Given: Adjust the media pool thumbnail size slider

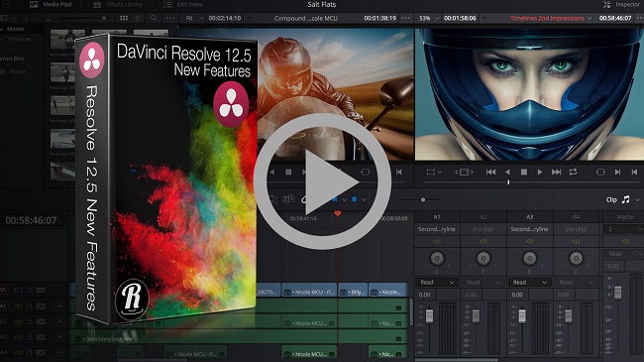Looking at the screenshot, I should point(104,18).
